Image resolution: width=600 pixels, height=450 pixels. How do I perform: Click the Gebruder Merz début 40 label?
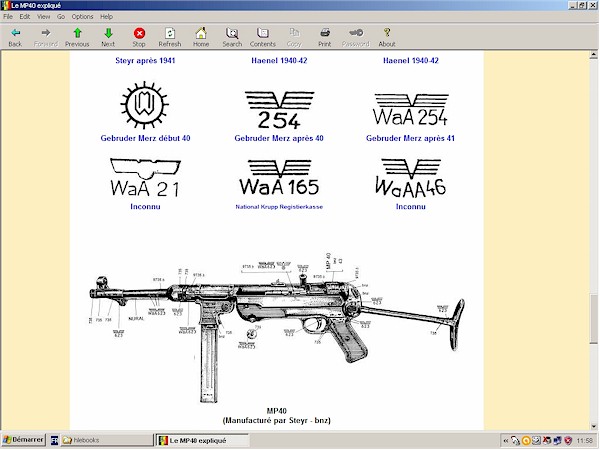pos(145,138)
